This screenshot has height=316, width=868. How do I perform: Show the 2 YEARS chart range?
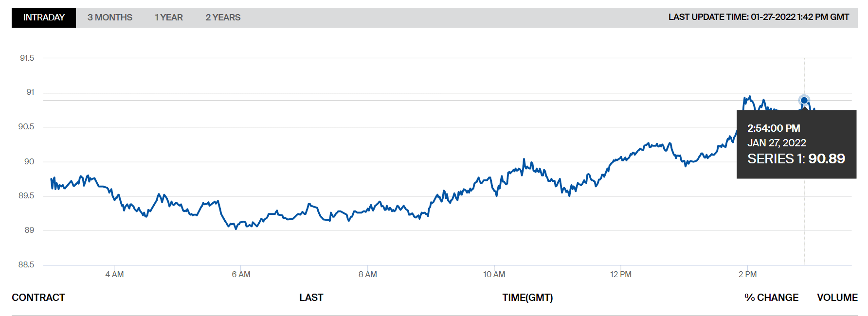(223, 18)
